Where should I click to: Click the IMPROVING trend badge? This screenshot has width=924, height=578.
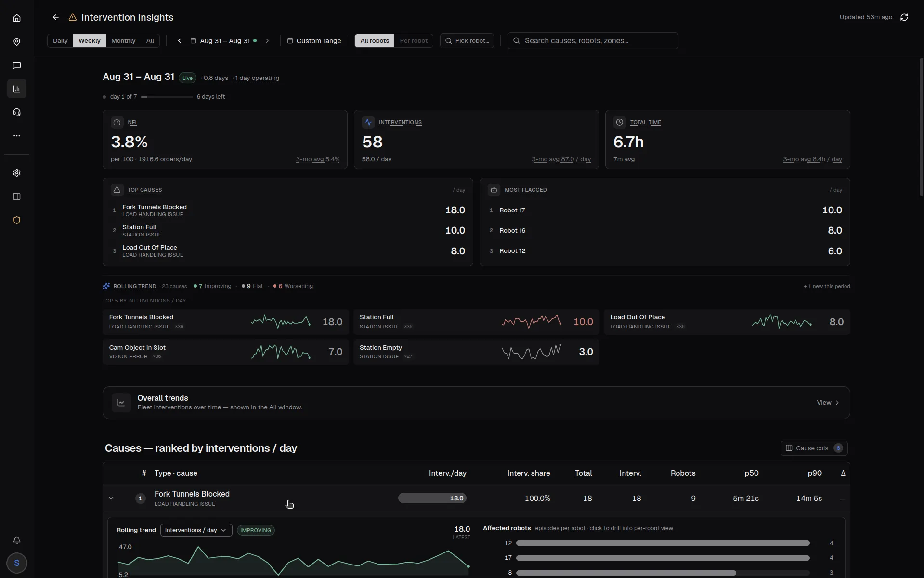click(x=256, y=530)
